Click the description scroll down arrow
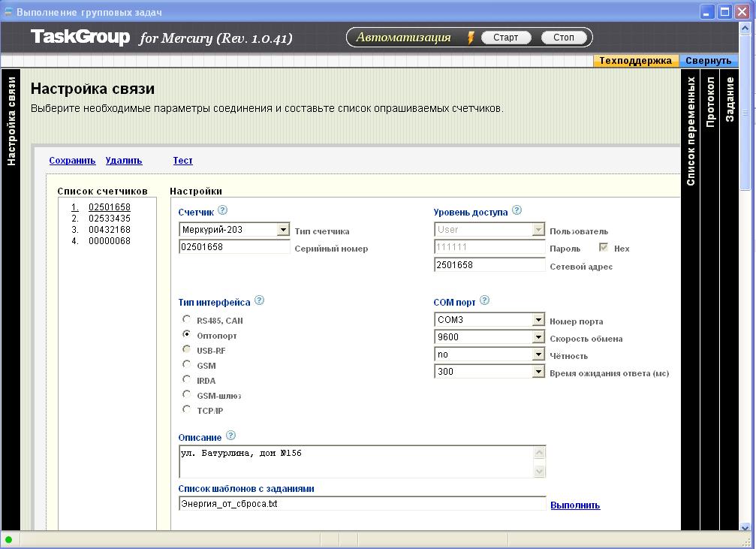Viewport: 756px width, 549px height. (540, 472)
